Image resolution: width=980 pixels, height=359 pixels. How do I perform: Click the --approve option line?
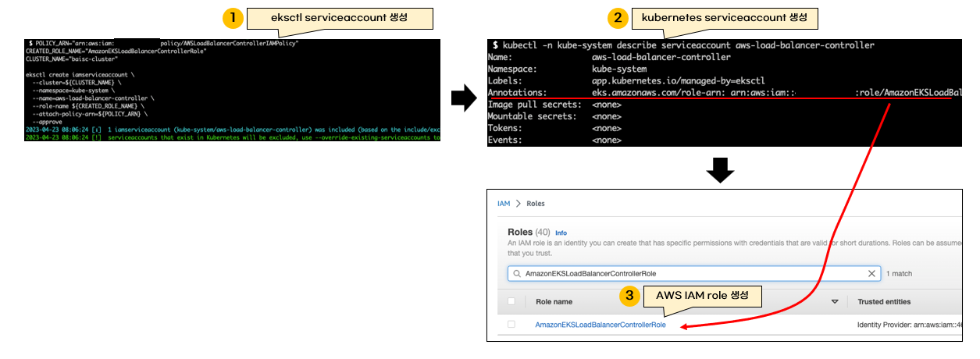tap(47, 122)
